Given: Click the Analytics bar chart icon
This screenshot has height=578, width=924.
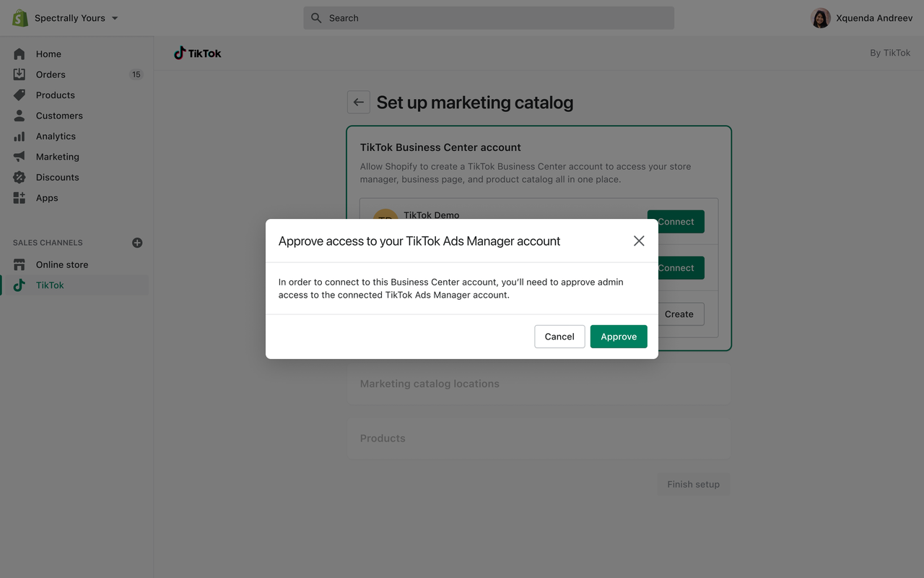Looking at the screenshot, I should click(19, 137).
